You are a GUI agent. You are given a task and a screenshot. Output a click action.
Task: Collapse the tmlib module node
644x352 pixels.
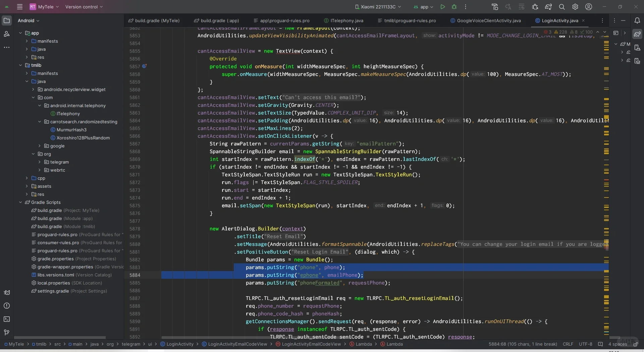tap(20, 65)
